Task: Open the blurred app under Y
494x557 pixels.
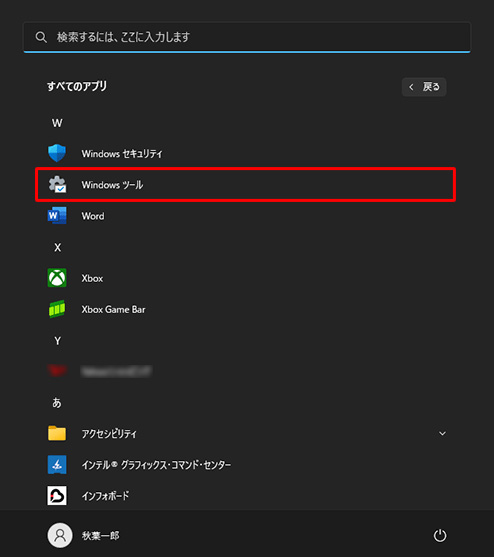Action: coord(99,371)
